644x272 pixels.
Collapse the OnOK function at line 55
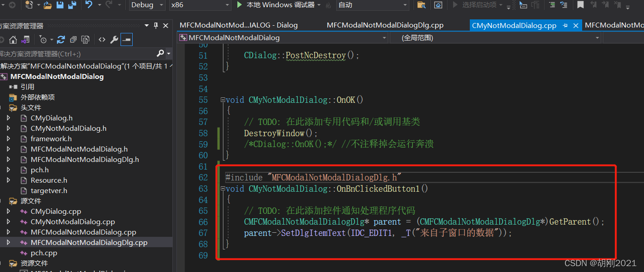tap(222, 100)
